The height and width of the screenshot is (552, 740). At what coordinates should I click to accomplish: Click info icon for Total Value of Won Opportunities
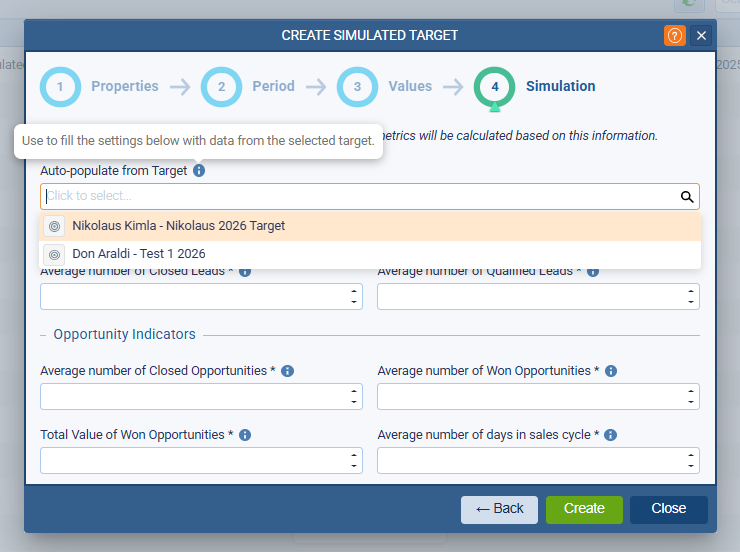click(x=245, y=435)
